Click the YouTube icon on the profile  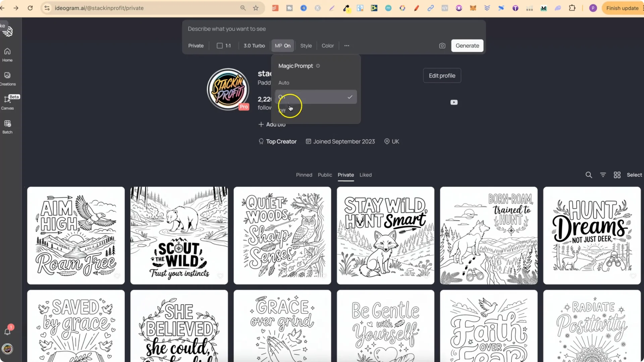(x=454, y=102)
